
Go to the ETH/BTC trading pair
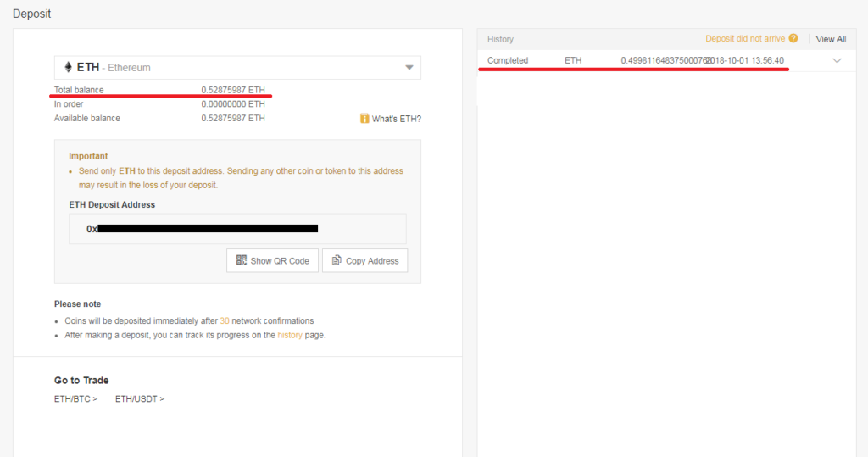click(75, 398)
